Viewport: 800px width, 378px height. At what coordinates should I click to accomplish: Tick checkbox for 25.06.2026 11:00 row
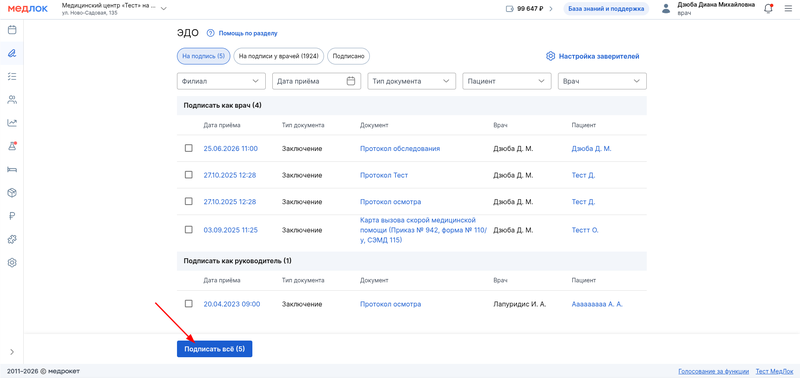189,148
